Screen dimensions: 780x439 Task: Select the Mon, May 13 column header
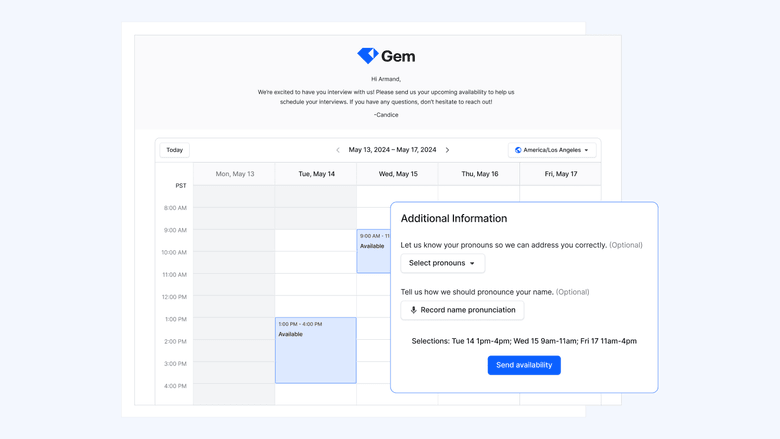(235, 174)
